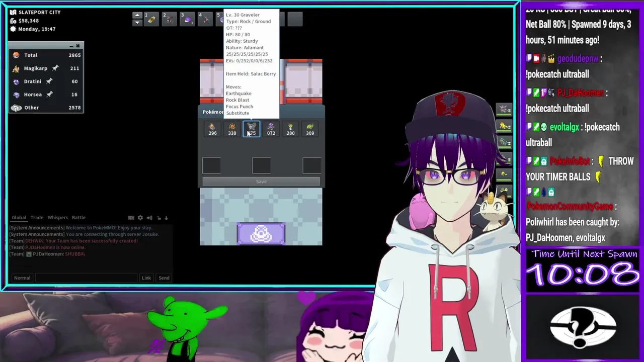Click the middle empty slot above Save
The image size is (644, 362).
(261, 165)
